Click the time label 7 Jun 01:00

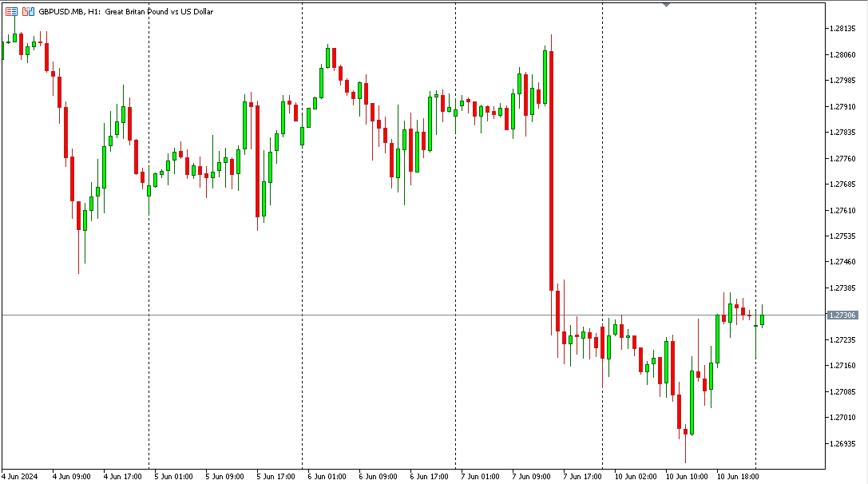point(480,476)
